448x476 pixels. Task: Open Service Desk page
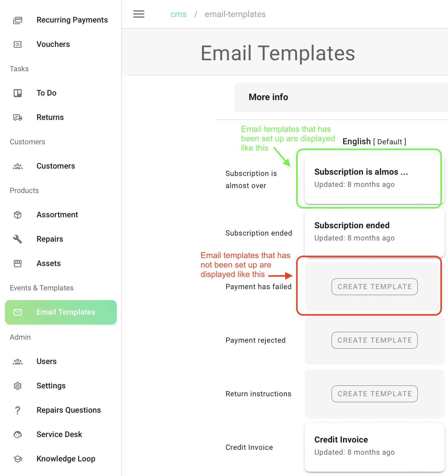(61, 435)
